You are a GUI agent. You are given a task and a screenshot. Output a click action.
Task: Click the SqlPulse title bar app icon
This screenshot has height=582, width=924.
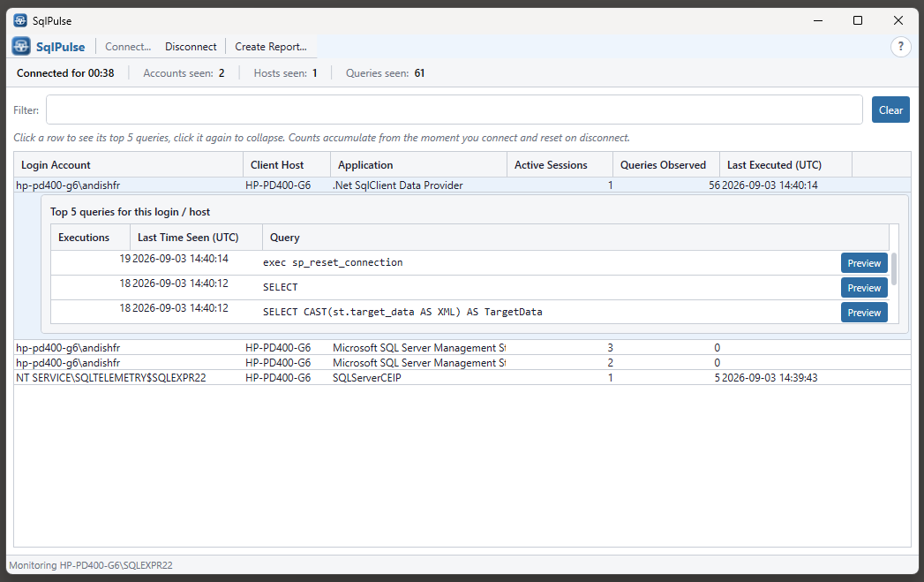(20, 20)
